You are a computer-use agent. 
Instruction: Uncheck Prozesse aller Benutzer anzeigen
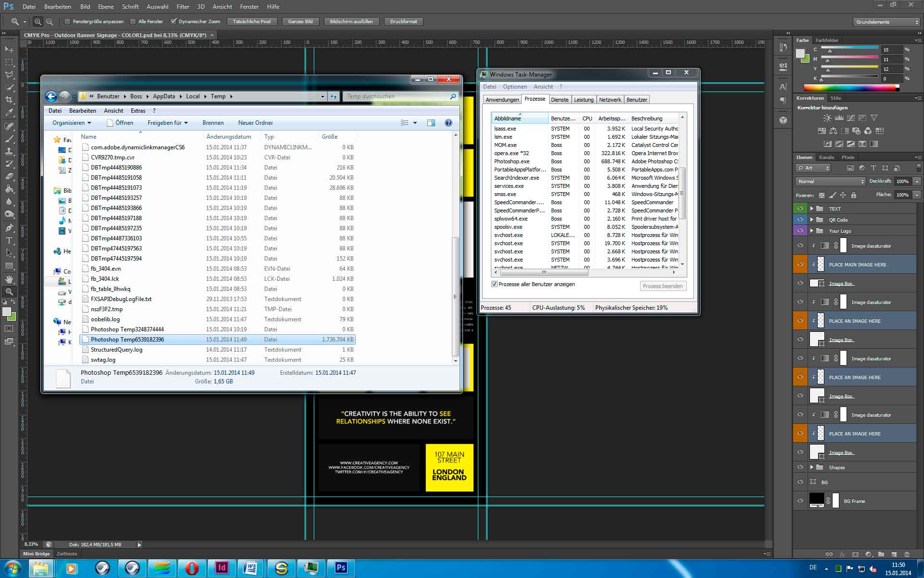[x=494, y=284]
